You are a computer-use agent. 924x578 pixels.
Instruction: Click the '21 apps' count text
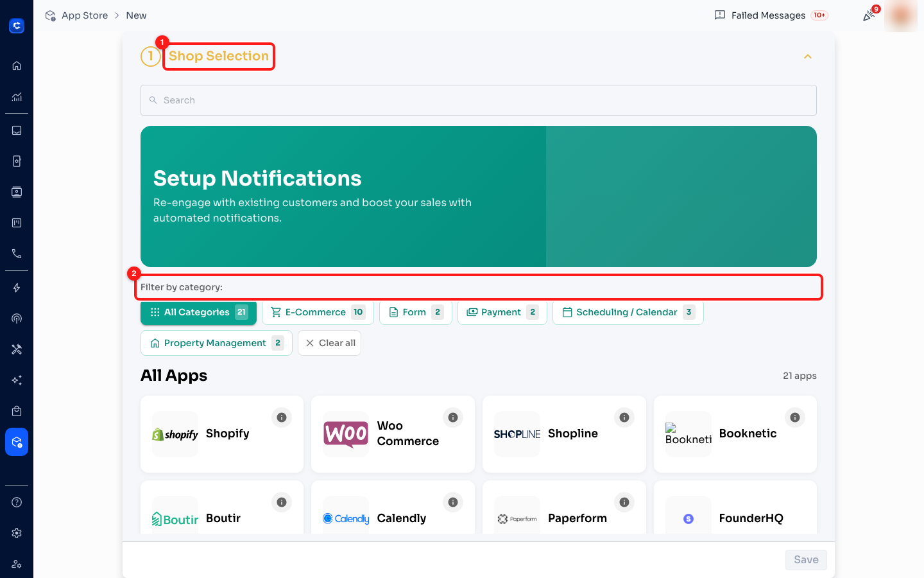pyautogui.click(x=800, y=376)
